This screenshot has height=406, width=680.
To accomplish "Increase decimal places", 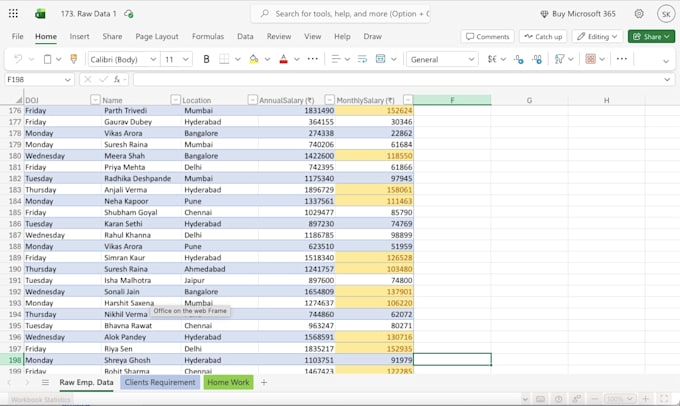I will point(536,59).
